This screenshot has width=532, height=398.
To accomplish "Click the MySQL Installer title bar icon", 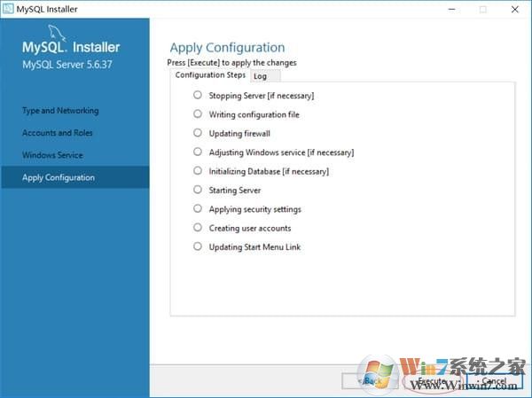I will [x=8, y=9].
